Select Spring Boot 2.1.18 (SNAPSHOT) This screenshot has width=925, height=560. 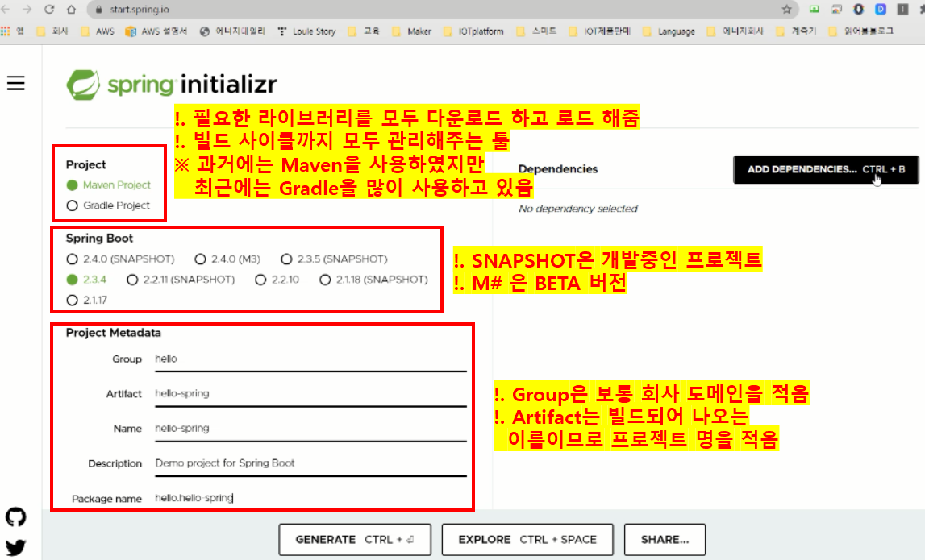(325, 280)
